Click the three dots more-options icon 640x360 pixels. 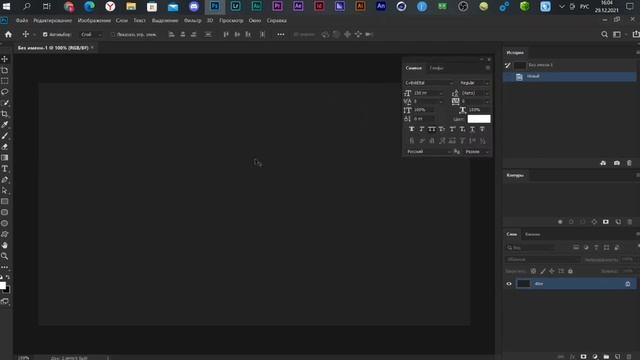click(x=281, y=35)
